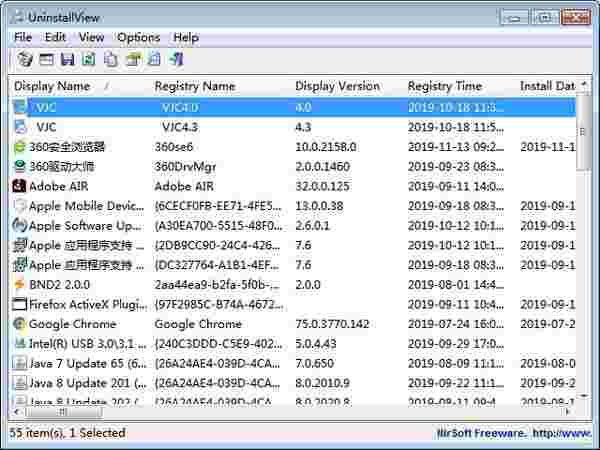Image resolution: width=600 pixels, height=450 pixels.
Task: Click the Find toolbar icon
Action: (154, 60)
